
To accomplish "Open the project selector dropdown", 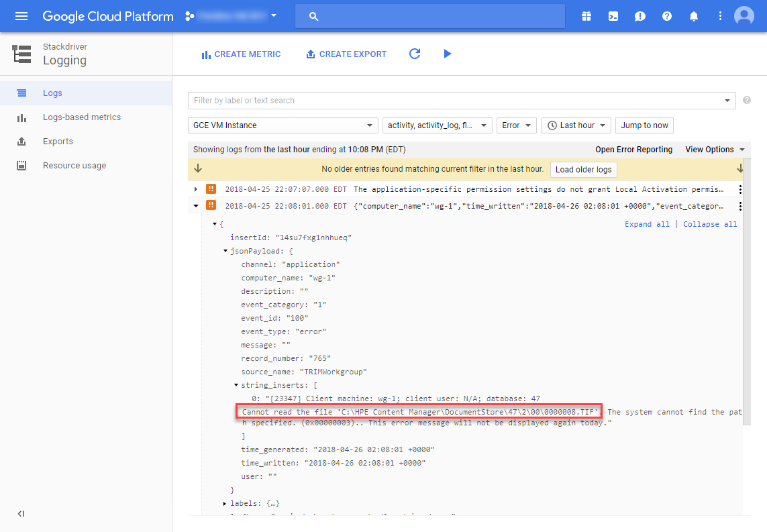I will [x=231, y=16].
